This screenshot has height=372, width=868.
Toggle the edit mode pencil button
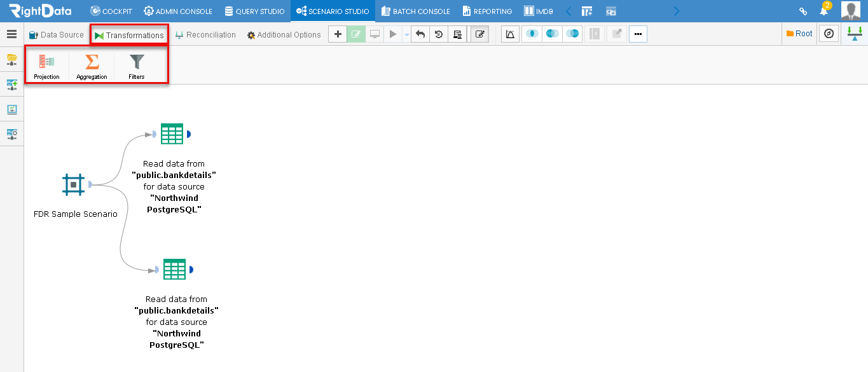(479, 34)
